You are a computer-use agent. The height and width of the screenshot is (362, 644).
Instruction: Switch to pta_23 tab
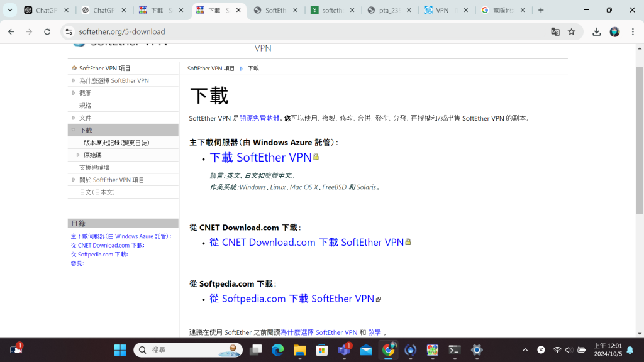click(389, 10)
